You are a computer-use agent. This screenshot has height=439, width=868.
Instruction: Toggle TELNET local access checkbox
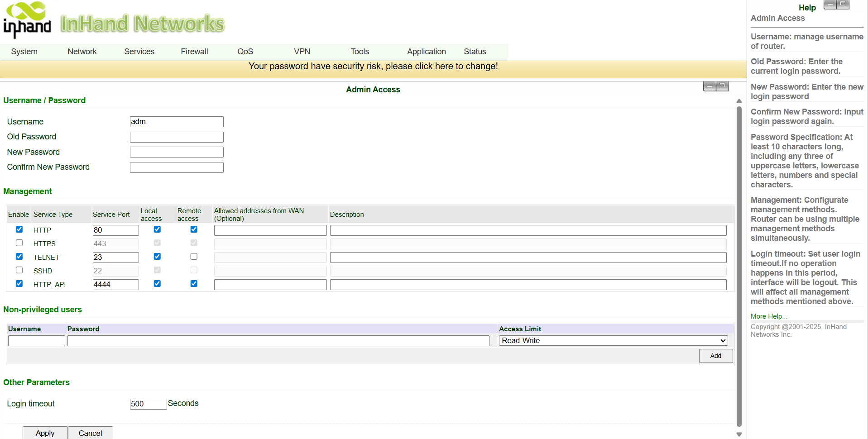click(157, 257)
